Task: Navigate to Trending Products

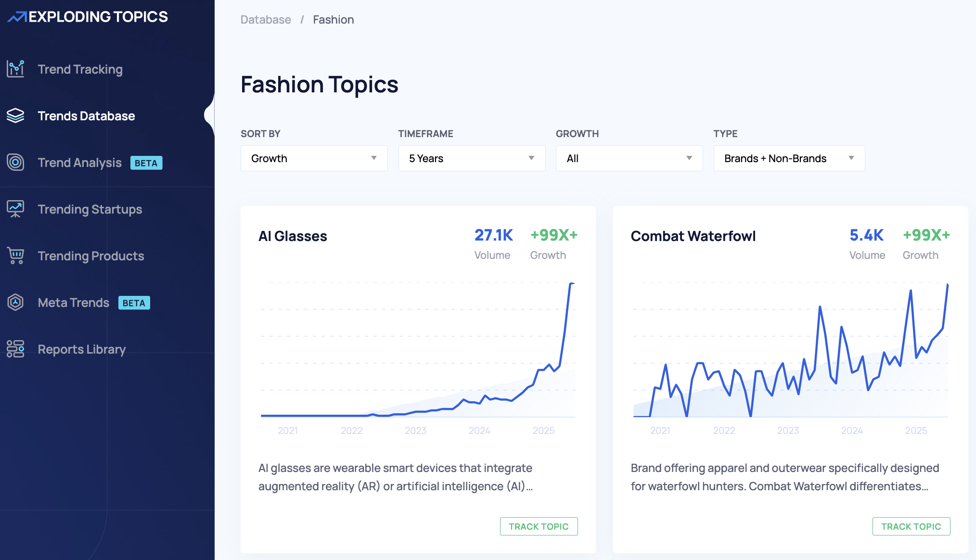Action: [90, 256]
